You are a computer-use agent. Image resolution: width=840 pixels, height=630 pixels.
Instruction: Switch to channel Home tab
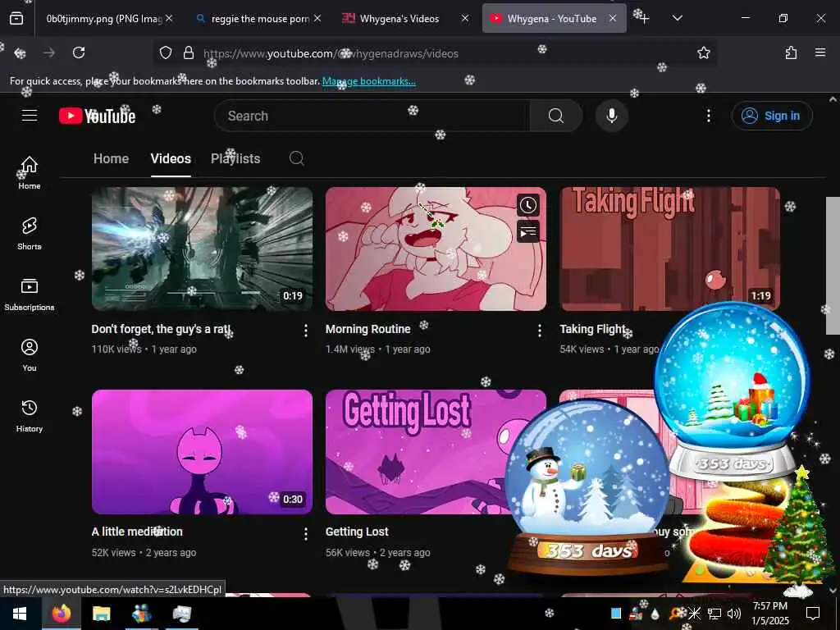click(x=111, y=158)
